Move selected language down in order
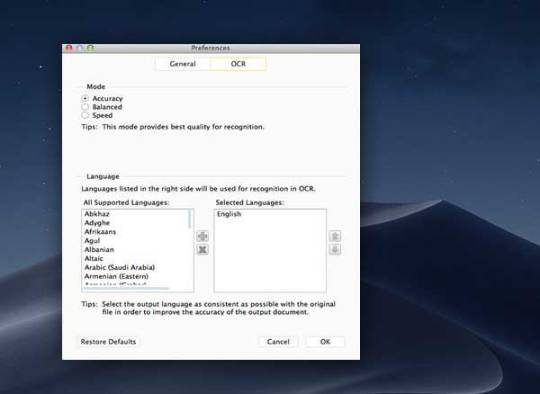This screenshot has width=540, height=394. (335, 249)
